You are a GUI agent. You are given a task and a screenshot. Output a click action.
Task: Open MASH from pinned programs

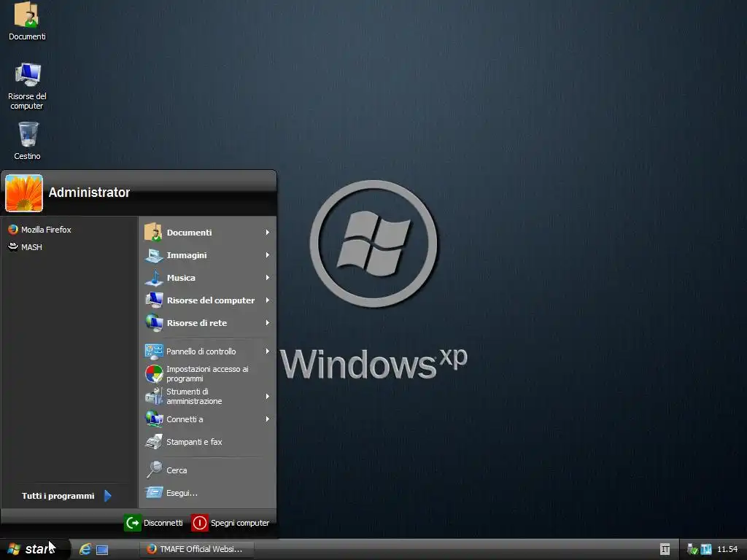pyautogui.click(x=26, y=246)
